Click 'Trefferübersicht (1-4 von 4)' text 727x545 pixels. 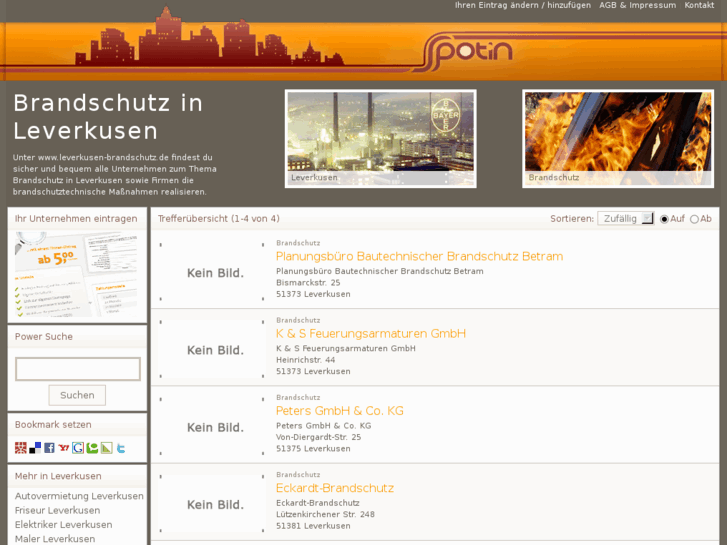click(x=218, y=218)
